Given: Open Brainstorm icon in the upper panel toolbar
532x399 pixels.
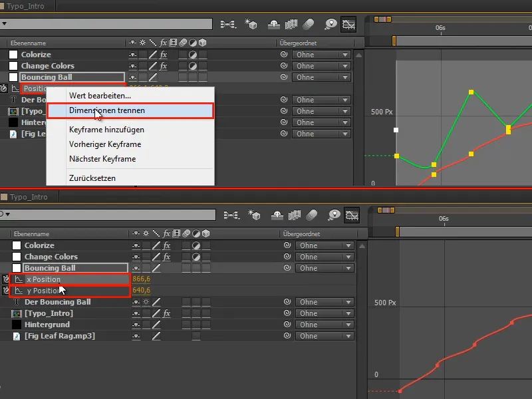Looking at the screenshot, I should 331,24.
